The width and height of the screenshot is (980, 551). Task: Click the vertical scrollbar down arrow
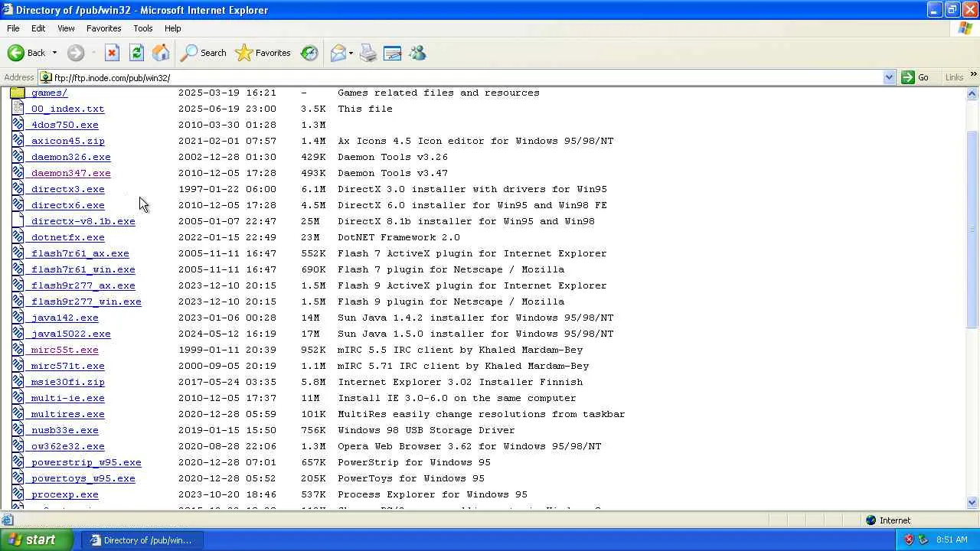click(972, 503)
